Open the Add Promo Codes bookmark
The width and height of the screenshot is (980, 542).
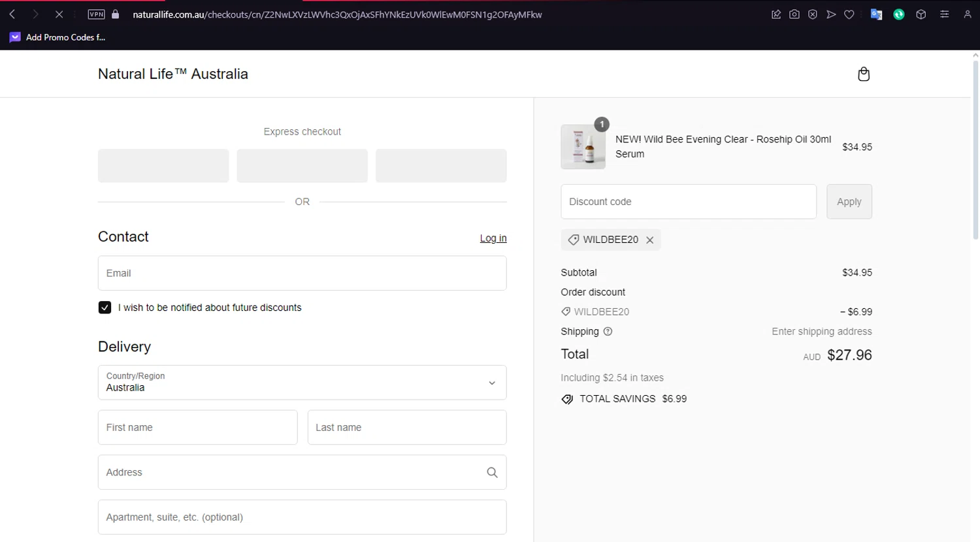click(x=57, y=37)
